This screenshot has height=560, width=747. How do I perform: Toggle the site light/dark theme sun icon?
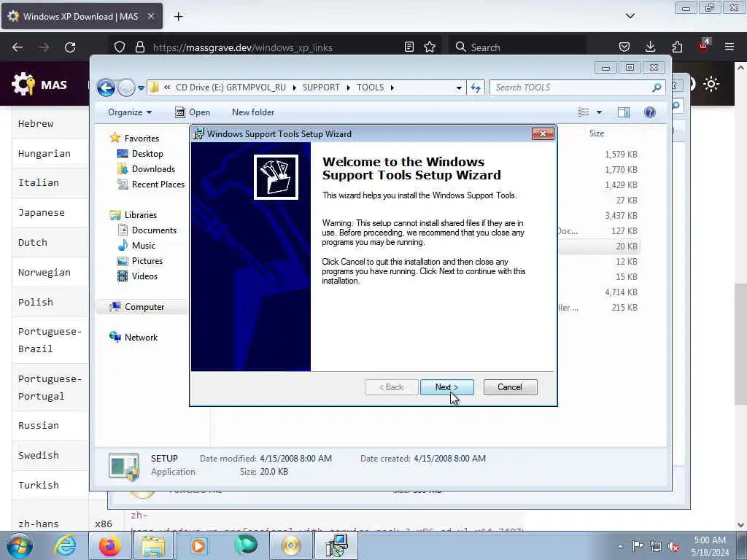click(711, 85)
